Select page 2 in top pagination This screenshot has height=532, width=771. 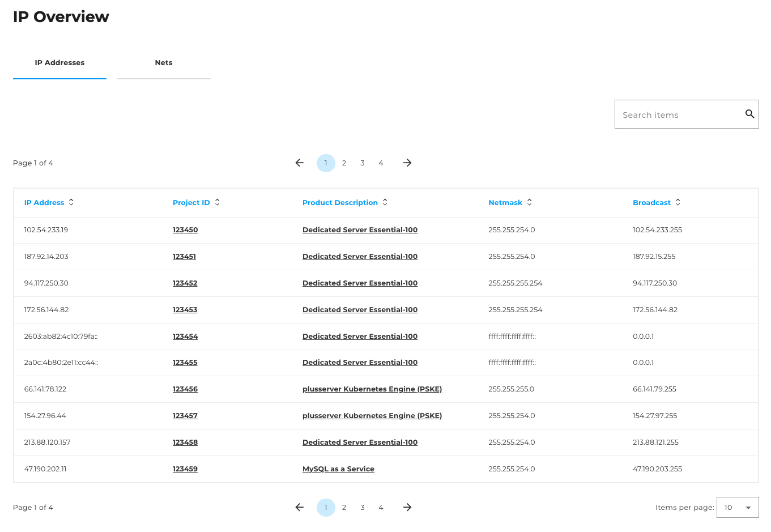(x=344, y=163)
